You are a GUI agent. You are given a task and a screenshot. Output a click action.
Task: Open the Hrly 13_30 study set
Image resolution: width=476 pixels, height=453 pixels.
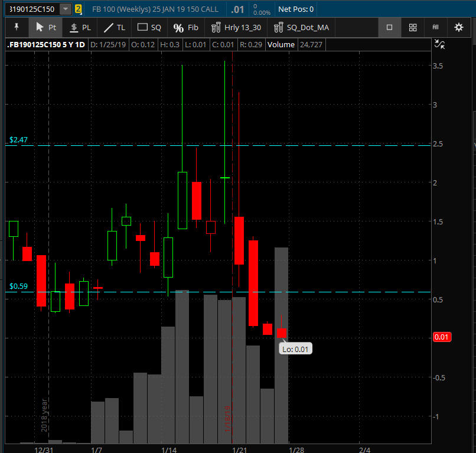[235, 27]
